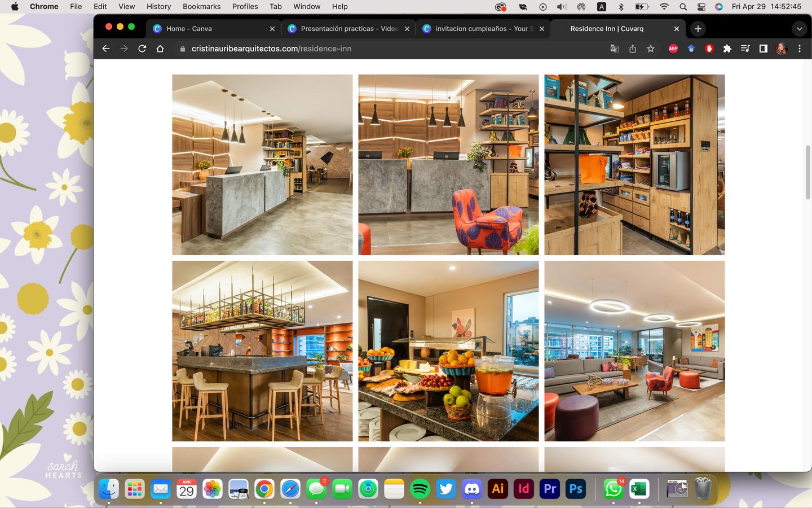Click the page vertical scrollbar thumb
812x508 pixels.
807,172
